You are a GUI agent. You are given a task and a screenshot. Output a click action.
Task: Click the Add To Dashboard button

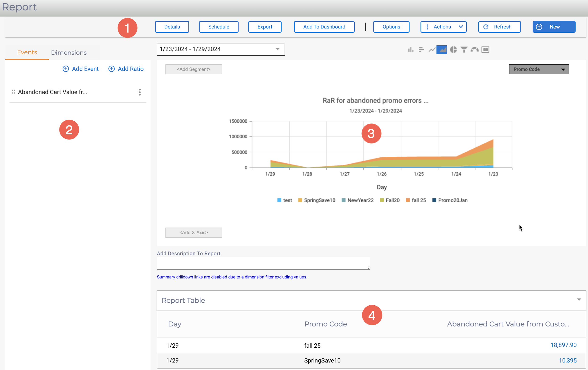(x=324, y=27)
